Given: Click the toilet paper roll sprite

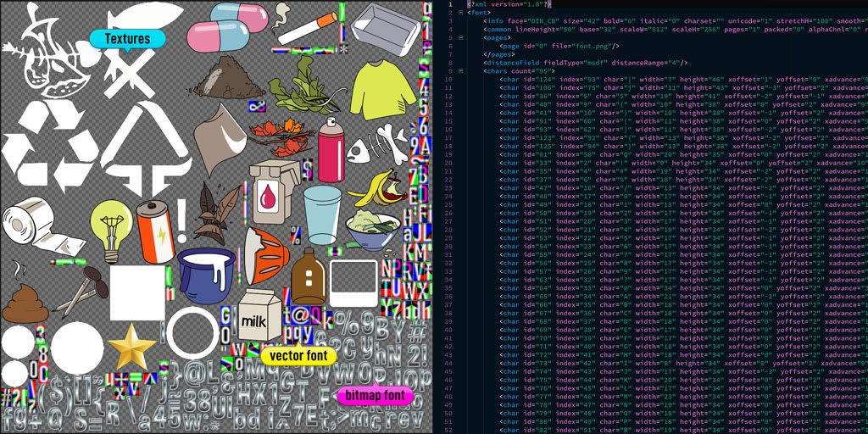Looking at the screenshot, I should [x=42, y=227].
